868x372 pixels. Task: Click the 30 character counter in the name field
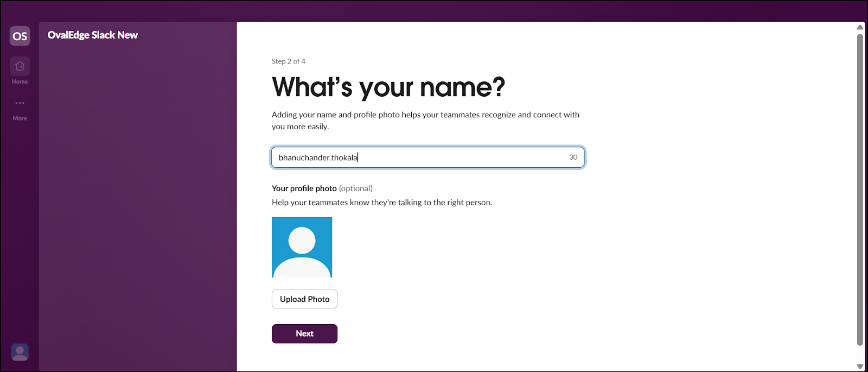pyautogui.click(x=573, y=157)
